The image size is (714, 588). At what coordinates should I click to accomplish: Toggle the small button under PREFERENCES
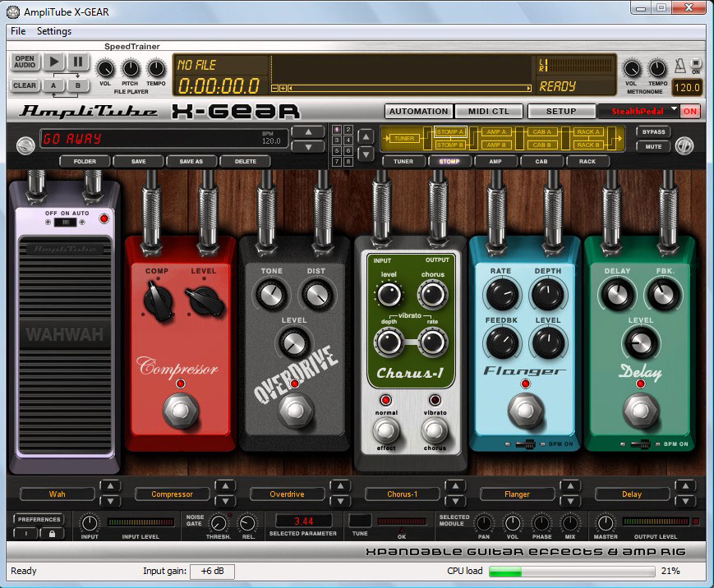pos(26,533)
